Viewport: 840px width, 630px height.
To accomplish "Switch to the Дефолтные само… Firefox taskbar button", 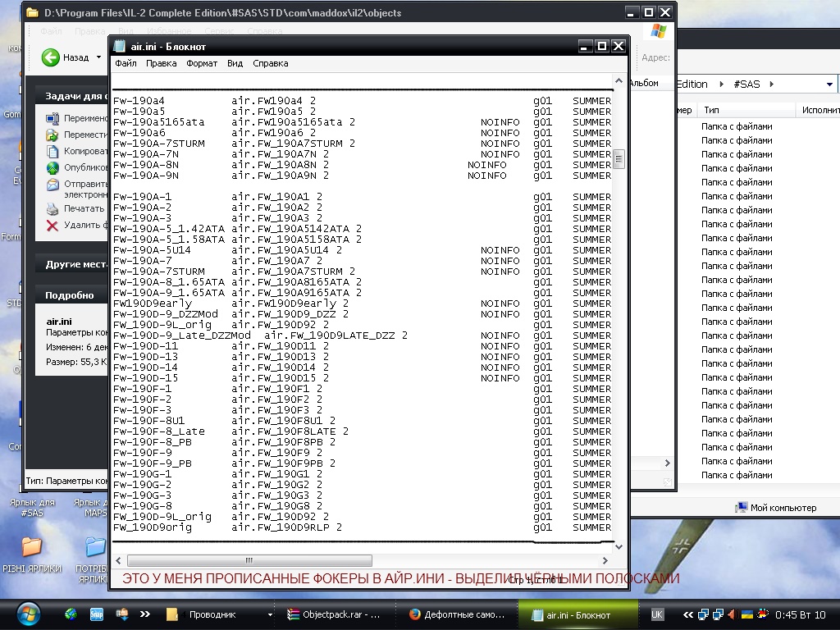I will 456,614.
